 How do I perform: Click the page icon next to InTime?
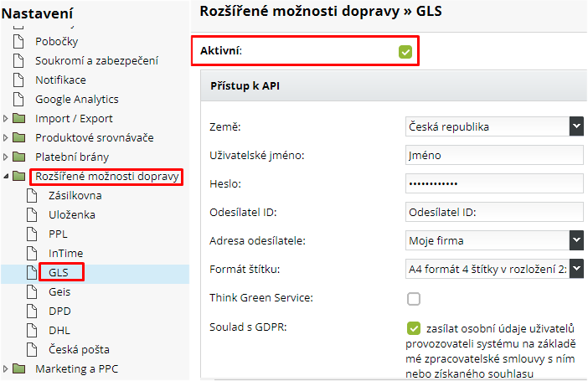coord(33,253)
